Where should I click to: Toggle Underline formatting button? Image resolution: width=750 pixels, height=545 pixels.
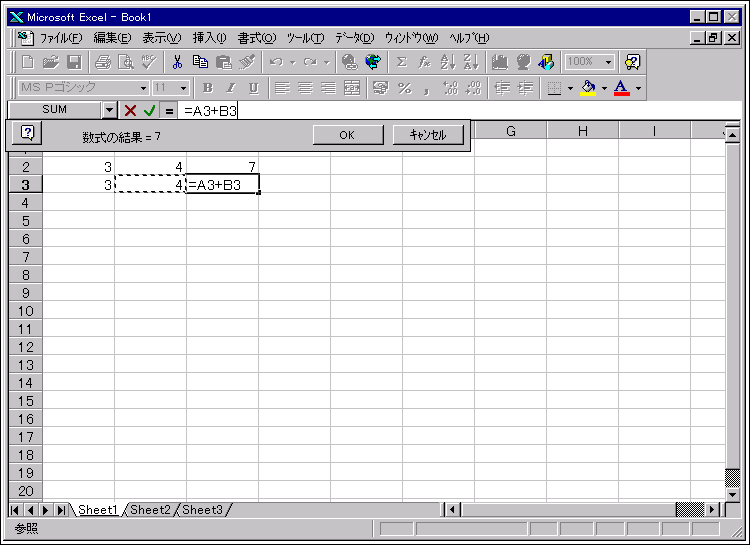pos(253,88)
